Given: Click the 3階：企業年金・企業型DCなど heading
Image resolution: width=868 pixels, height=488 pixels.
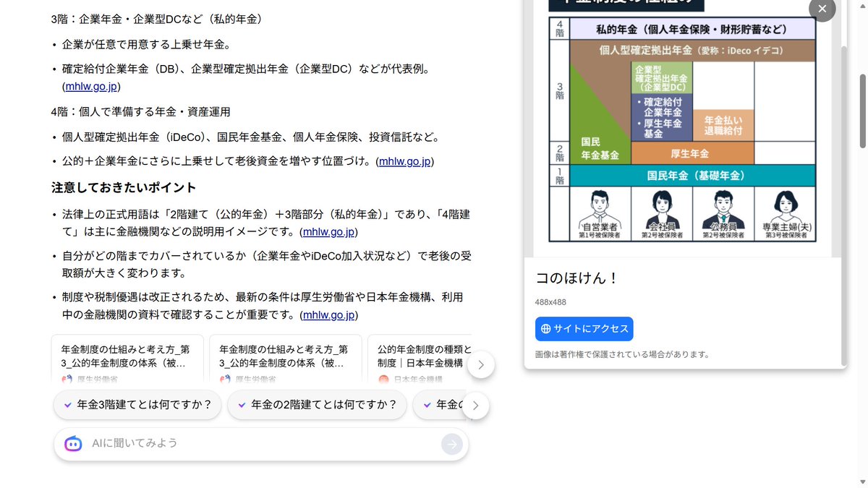Looking at the screenshot, I should coord(156,20).
